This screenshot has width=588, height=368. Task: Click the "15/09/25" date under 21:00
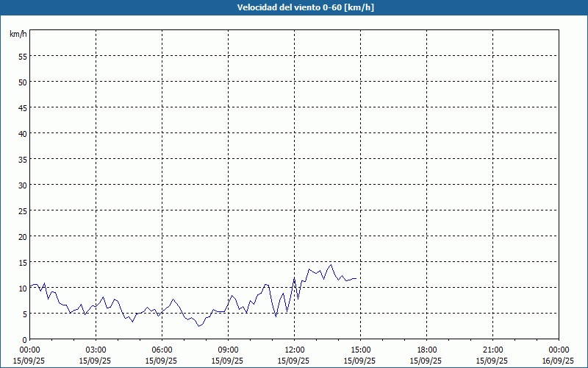492,361
